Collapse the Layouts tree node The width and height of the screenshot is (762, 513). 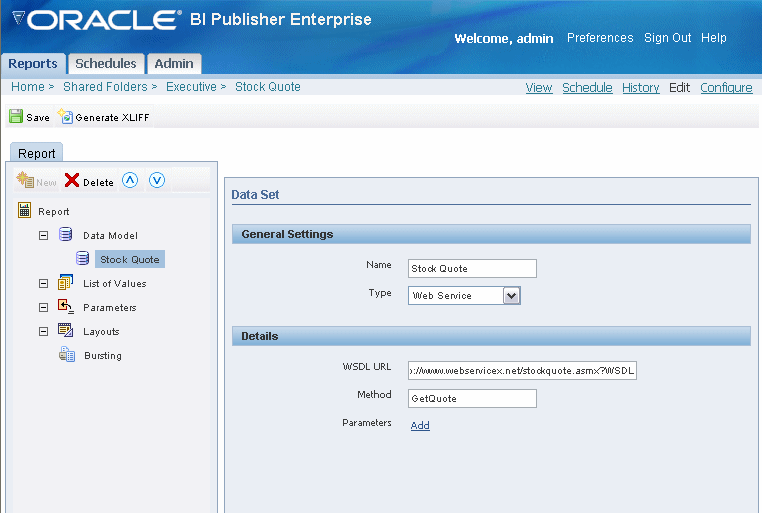[44, 331]
